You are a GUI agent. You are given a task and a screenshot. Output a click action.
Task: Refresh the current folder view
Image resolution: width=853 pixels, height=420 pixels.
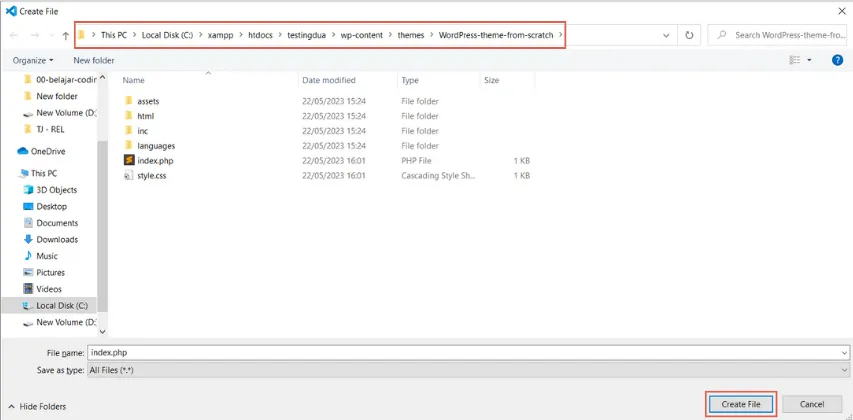click(689, 35)
